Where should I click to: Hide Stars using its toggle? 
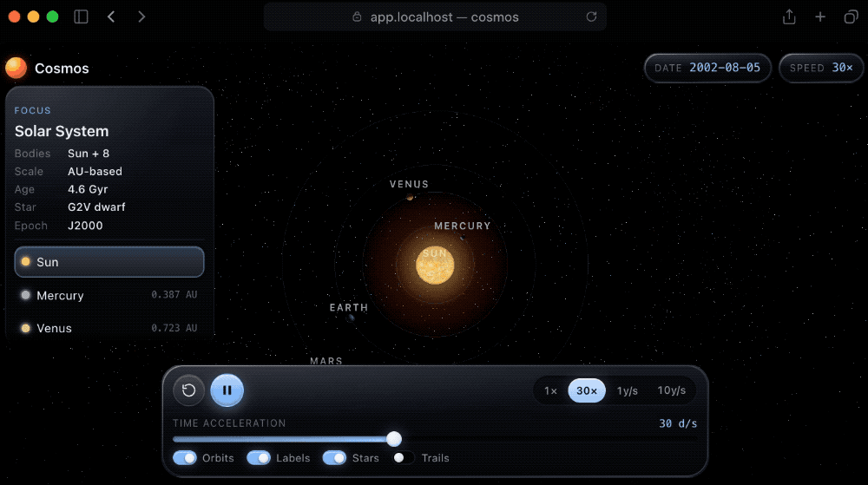click(x=334, y=458)
